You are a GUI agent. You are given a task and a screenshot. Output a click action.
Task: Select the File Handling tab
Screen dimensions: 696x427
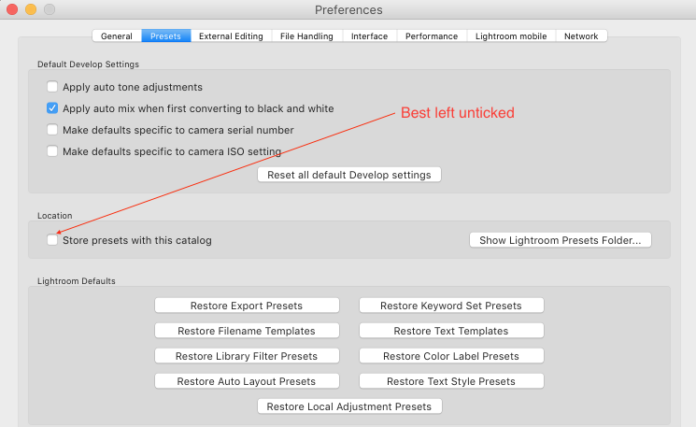(x=307, y=36)
